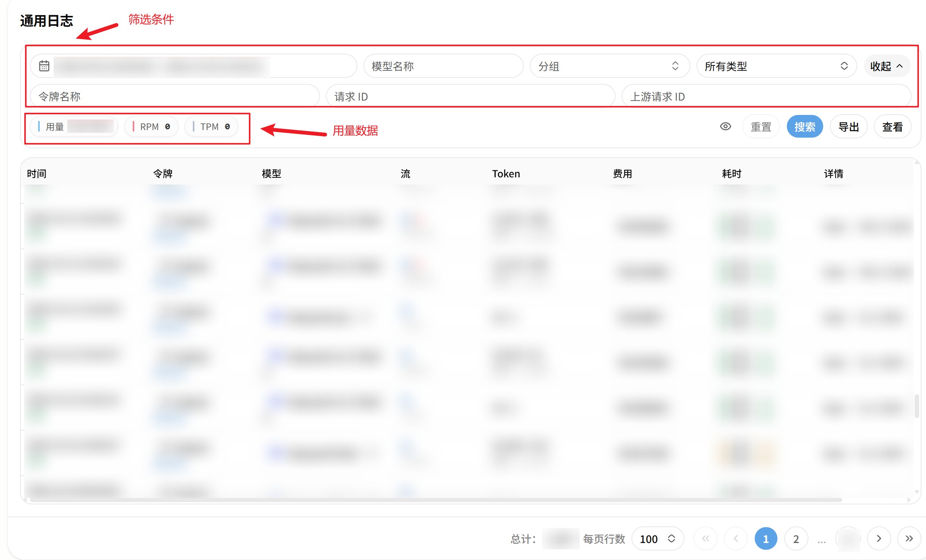Click the 令牌名称 input field
The height and width of the screenshot is (560, 926).
tap(175, 96)
